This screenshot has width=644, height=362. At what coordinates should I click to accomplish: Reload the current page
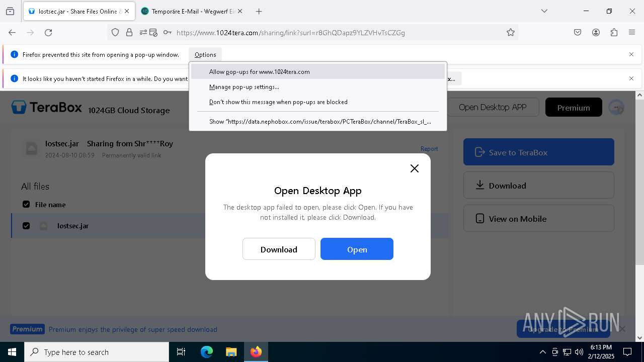[x=48, y=32]
